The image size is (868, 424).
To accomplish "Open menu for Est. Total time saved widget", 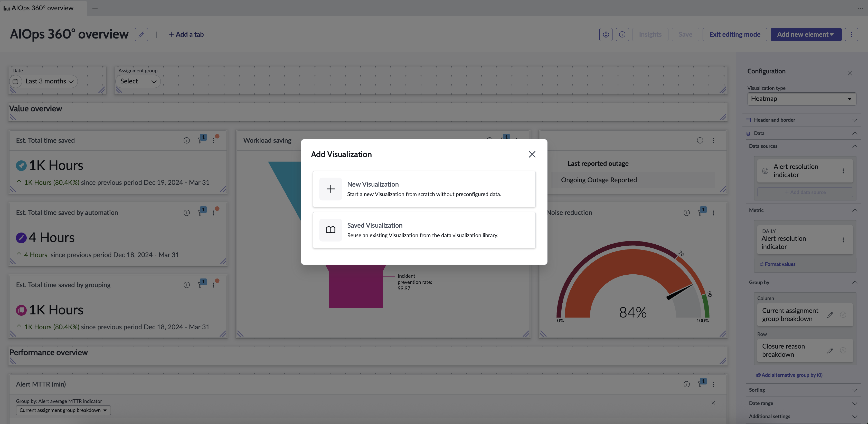I will [213, 140].
